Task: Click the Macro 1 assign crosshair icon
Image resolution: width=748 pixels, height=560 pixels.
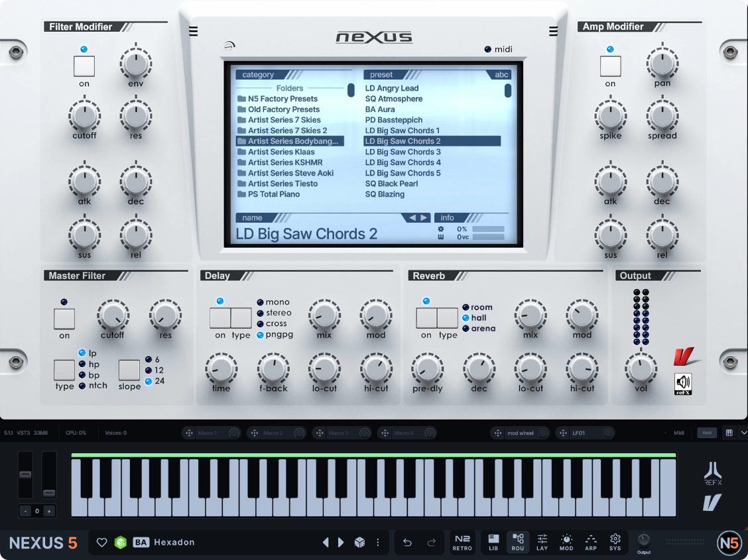Action: click(189, 433)
